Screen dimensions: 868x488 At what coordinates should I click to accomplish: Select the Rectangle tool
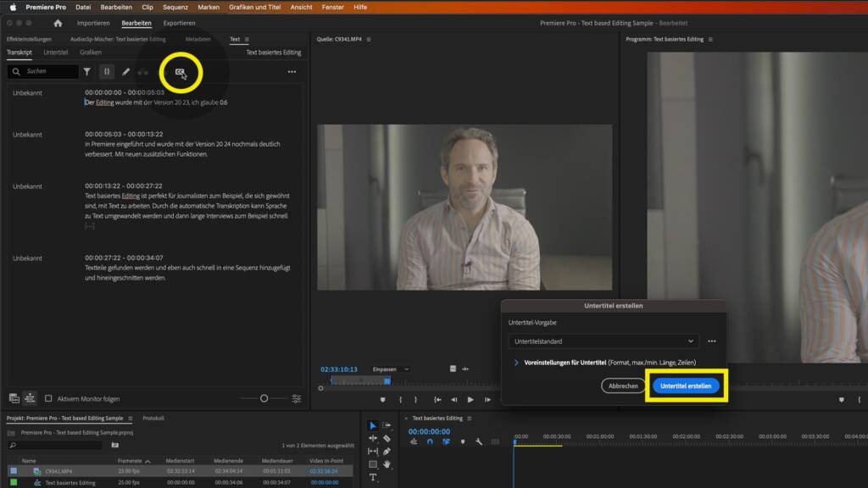[x=373, y=464]
